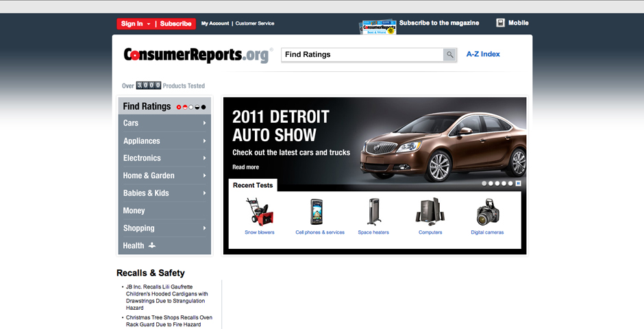This screenshot has height=329, width=644.
Task: Select the Recent Tests tab
Action: tap(253, 185)
